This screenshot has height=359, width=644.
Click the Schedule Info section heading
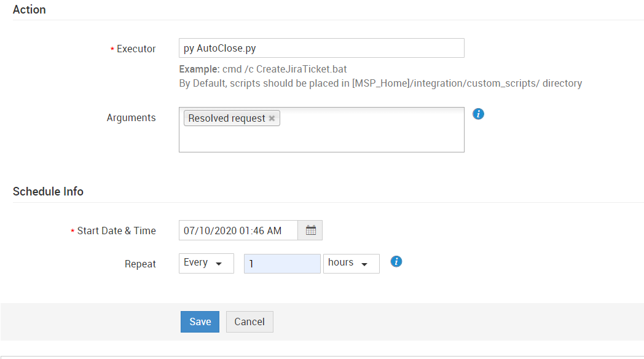coord(48,191)
